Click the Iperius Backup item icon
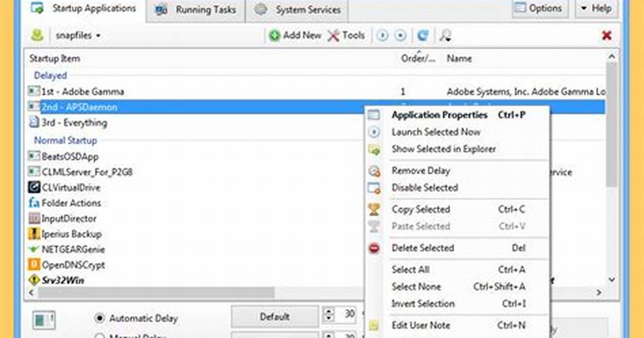644x338 pixels. (x=34, y=234)
